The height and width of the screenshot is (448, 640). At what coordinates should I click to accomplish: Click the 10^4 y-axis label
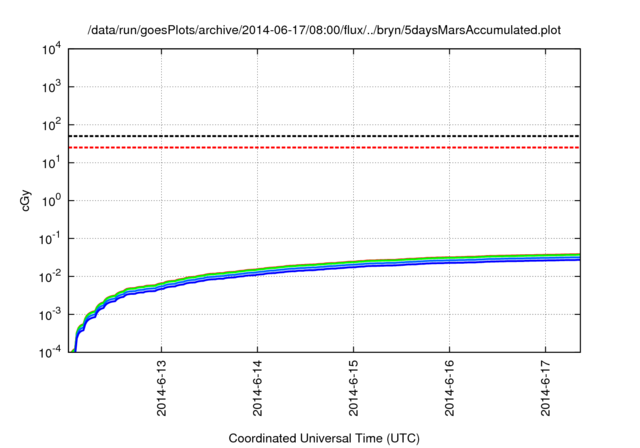point(51,50)
